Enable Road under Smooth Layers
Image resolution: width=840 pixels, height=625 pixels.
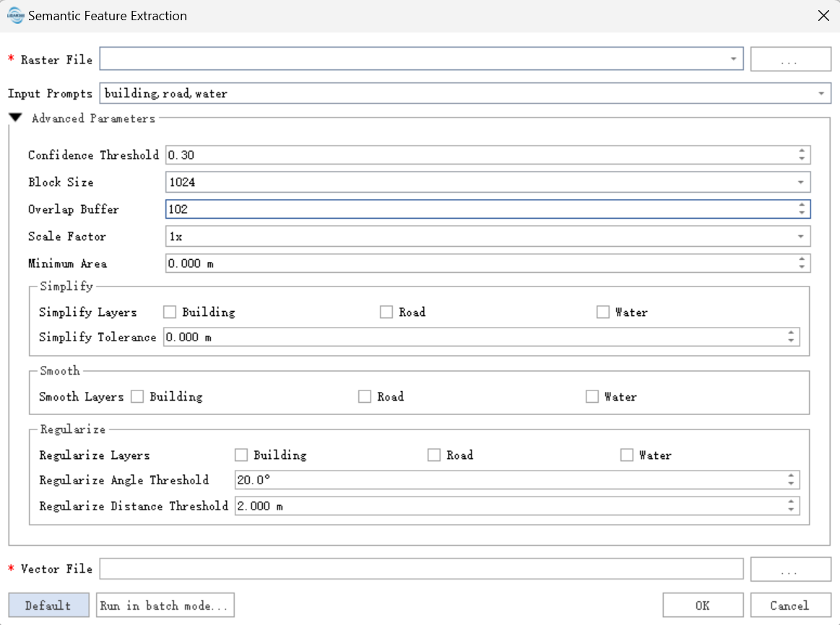tap(364, 396)
